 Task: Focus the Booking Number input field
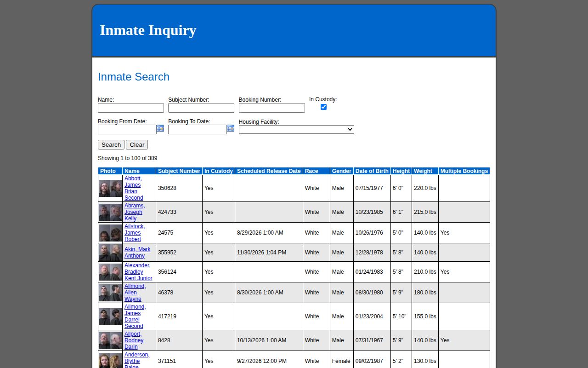[272, 108]
